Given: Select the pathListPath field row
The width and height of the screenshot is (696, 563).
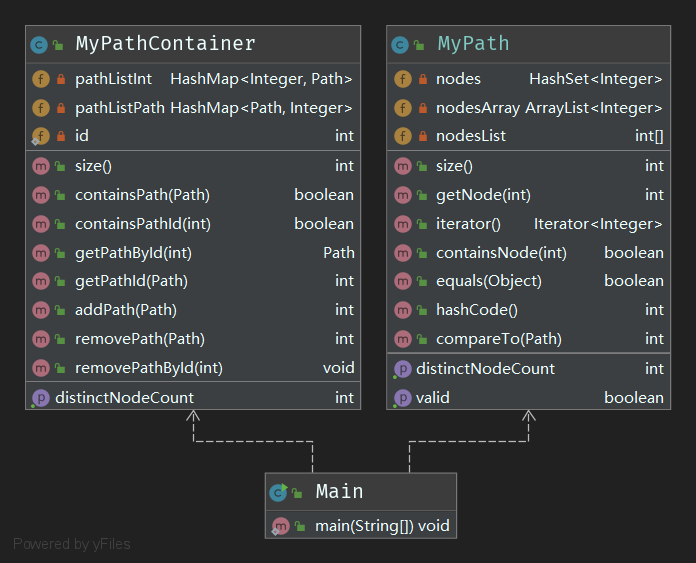Looking at the screenshot, I should 193,108.
